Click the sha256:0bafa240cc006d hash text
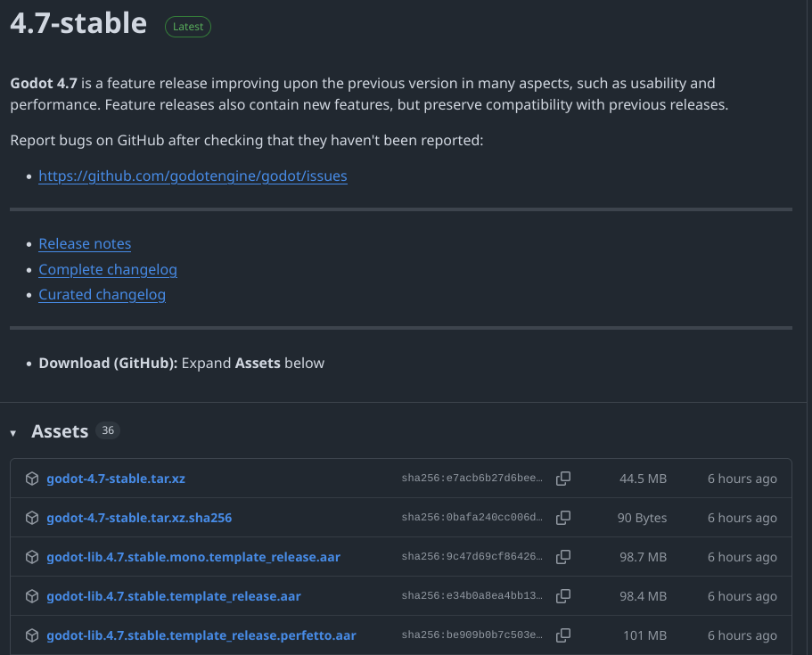This screenshot has height=655, width=812. coord(472,517)
